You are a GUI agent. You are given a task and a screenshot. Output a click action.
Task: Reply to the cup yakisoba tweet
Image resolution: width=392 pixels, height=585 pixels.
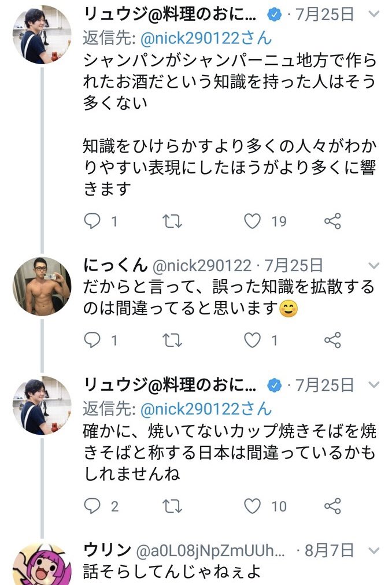coord(93,506)
